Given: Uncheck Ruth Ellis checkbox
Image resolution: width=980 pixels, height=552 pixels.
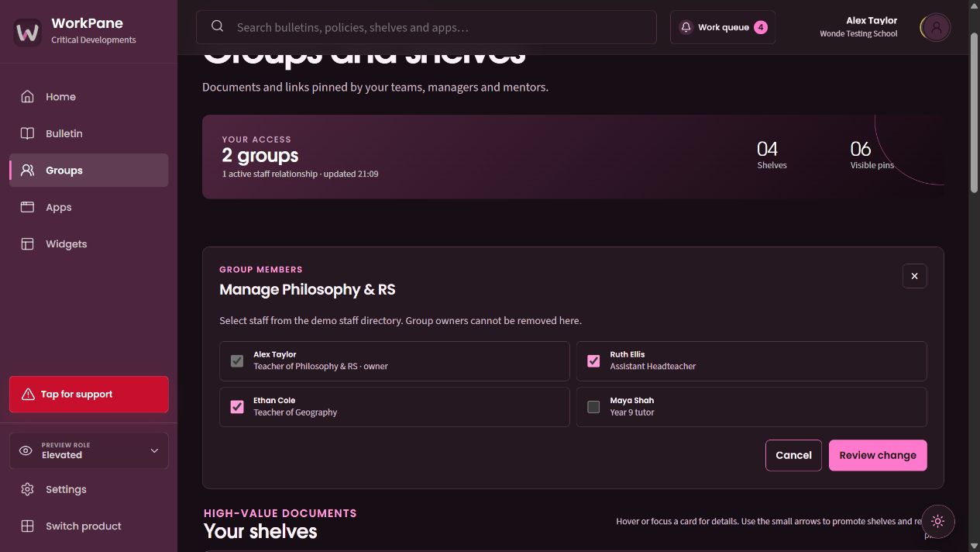Looking at the screenshot, I should [593, 361].
